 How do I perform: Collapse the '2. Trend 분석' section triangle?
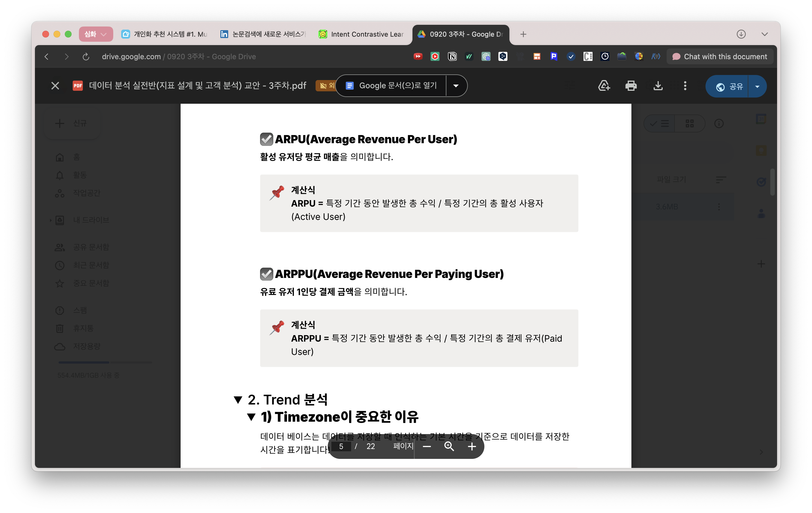[238, 400]
